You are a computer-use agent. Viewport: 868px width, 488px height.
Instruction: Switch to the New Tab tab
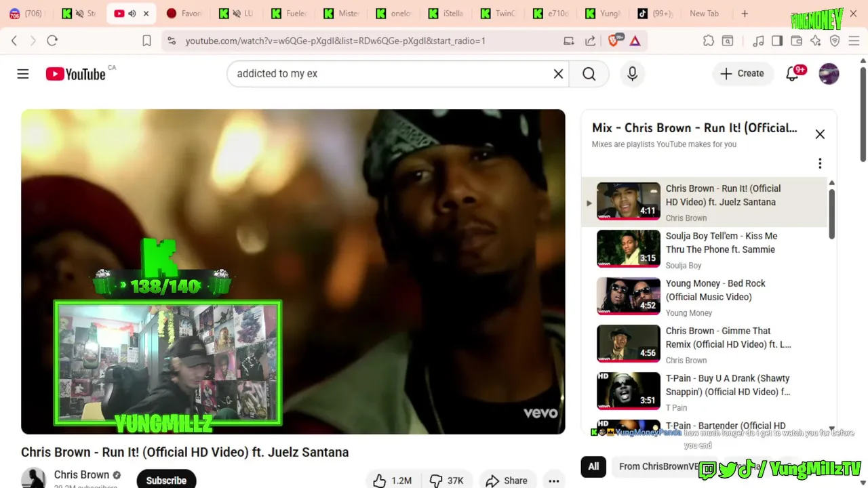[704, 14]
